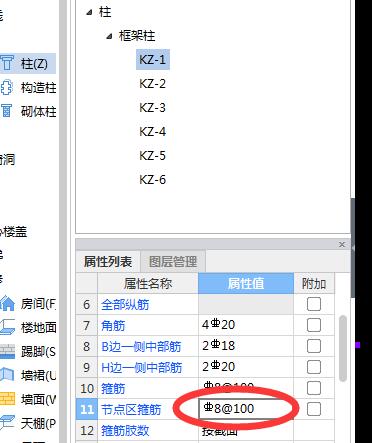Open the 节点区箍筋 property link
The width and height of the screenshot is (372, 443).
(131, 410)
